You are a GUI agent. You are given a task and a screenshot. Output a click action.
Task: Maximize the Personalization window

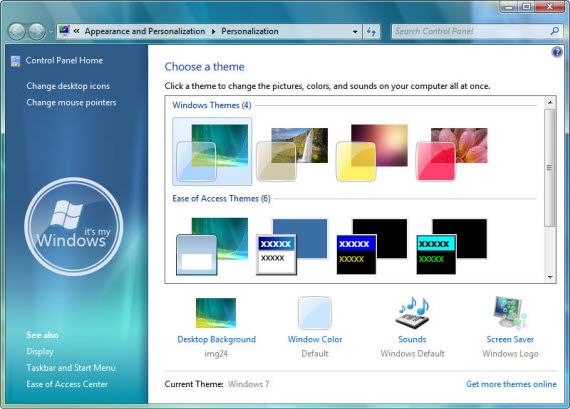click(x=526, y=7)
